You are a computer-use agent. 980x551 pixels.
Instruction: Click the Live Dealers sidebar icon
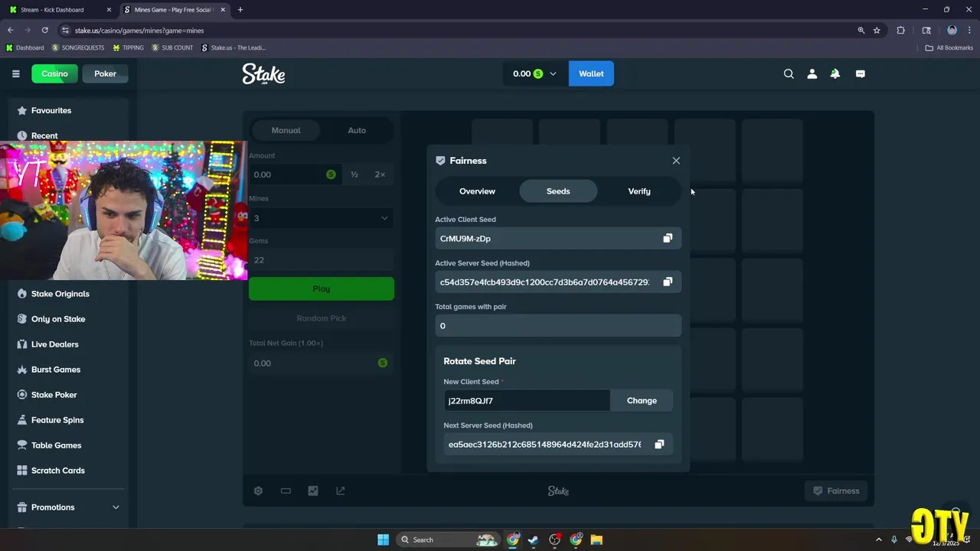22,344
